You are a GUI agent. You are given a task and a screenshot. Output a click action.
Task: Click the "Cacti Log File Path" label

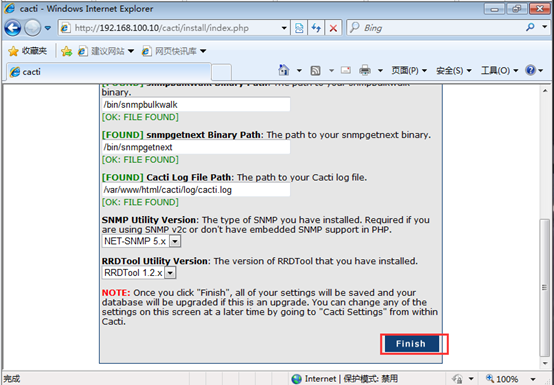click(189, 177)
